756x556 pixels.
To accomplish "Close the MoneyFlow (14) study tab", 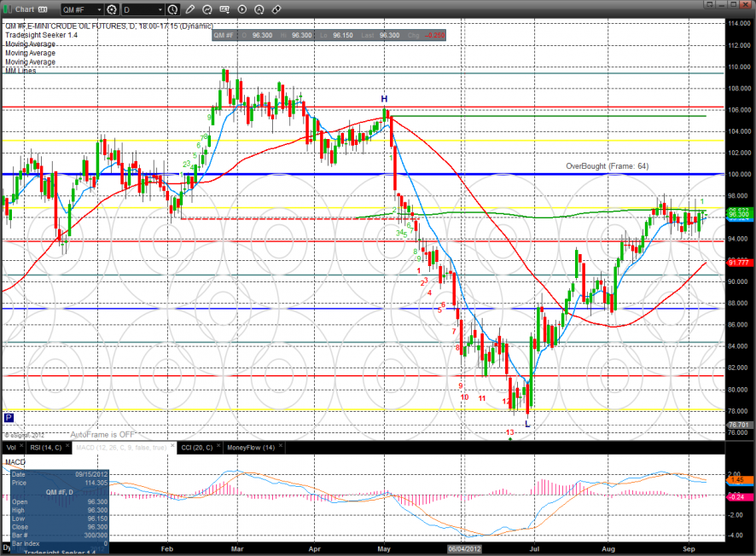I will [x=282, y=447].
